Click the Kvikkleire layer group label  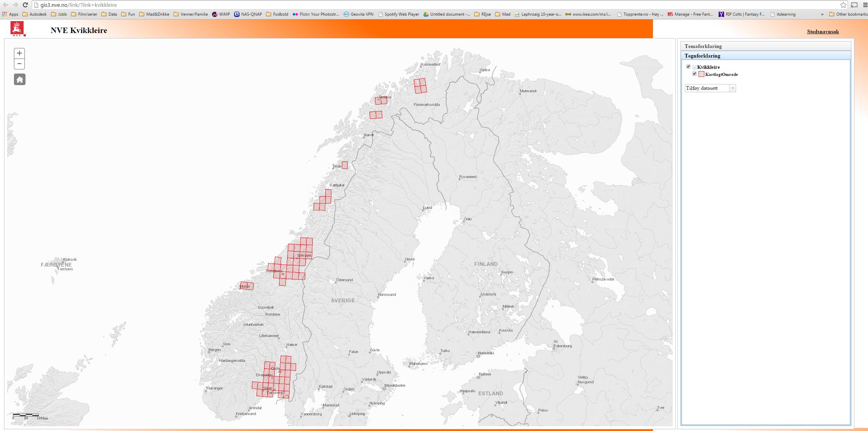pos(708,67)
